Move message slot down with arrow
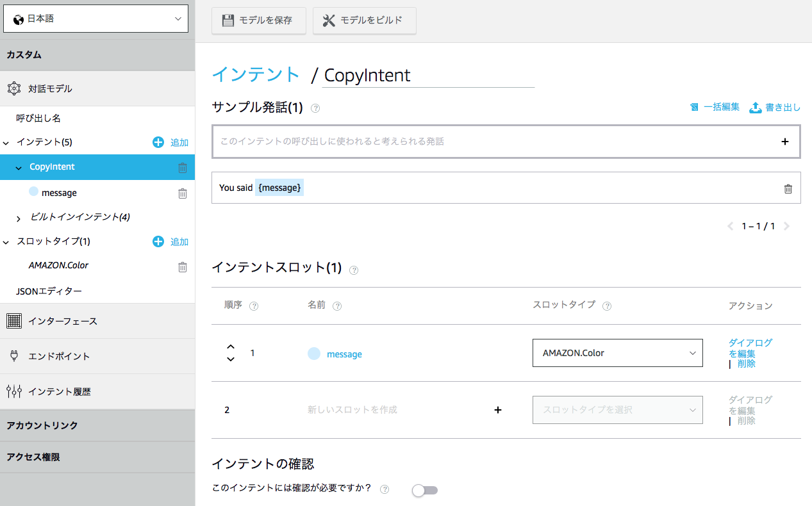The width and height of the screenshot is (812, 506). [231, 359]
